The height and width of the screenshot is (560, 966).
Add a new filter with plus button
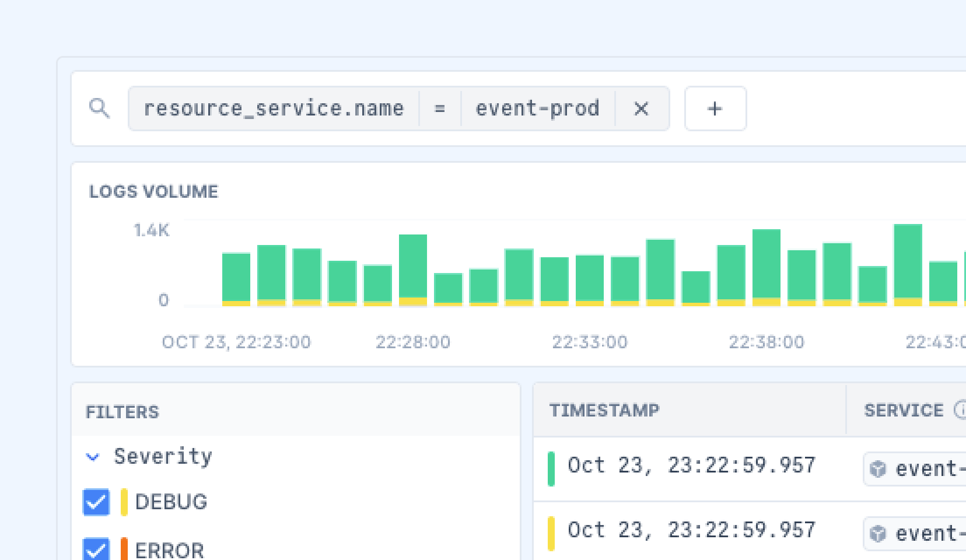point(715,108)
